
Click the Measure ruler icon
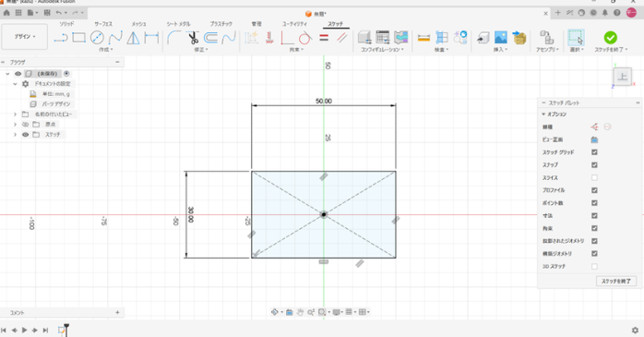tap(423, 38)
